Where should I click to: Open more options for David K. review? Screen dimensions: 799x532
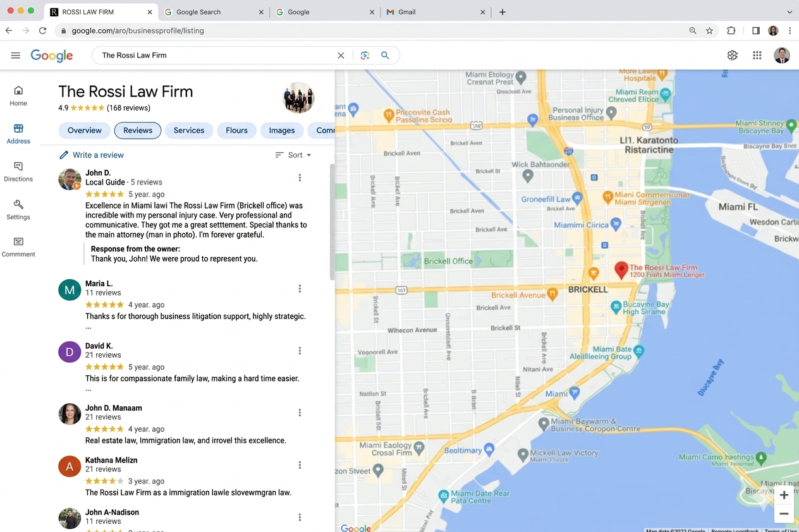coord(300,351)
